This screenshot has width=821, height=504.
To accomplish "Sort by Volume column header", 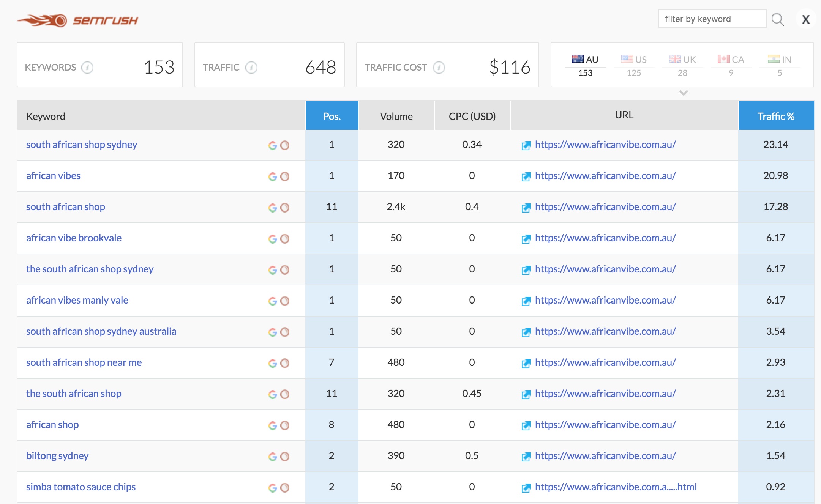I will [396, 116].
